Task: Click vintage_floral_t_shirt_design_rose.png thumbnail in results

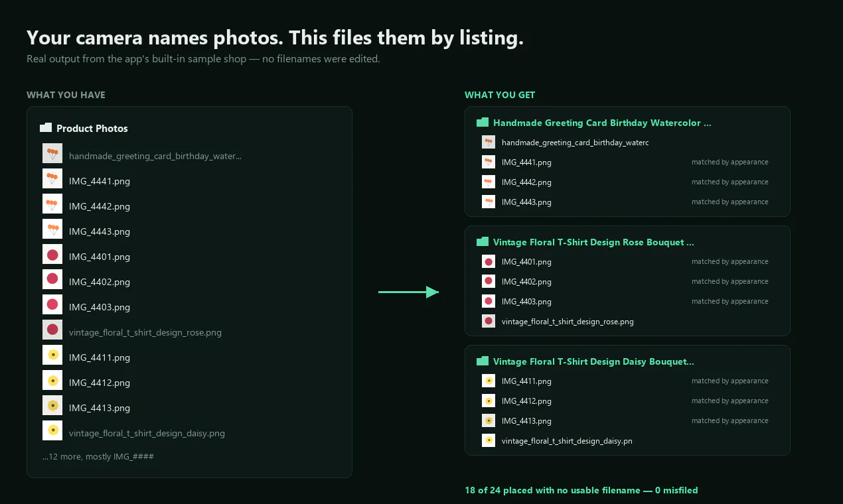Action: coord(489,322)
